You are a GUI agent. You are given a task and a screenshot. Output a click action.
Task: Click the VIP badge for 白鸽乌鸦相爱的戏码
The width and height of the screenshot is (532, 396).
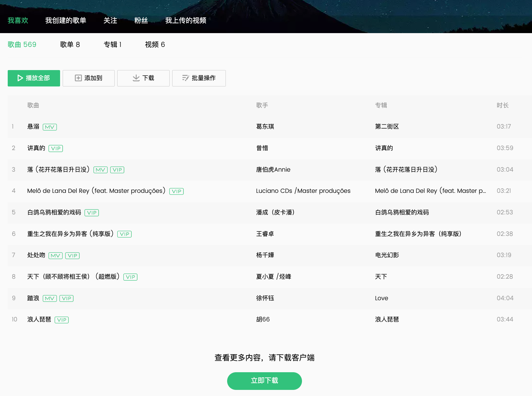click(x=92, y=213)
